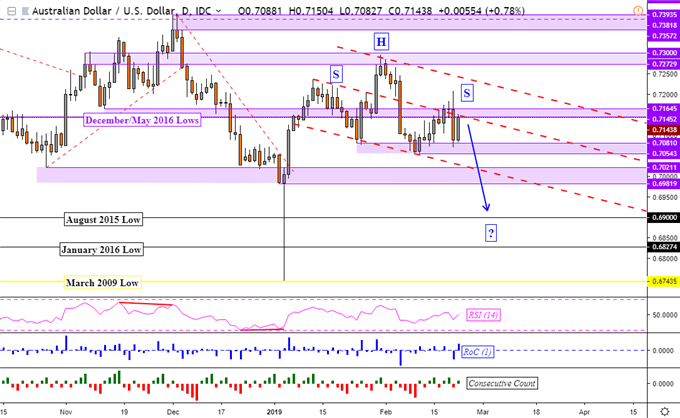Select the Consecutive Count indicator label

click(x=502, y=383)
